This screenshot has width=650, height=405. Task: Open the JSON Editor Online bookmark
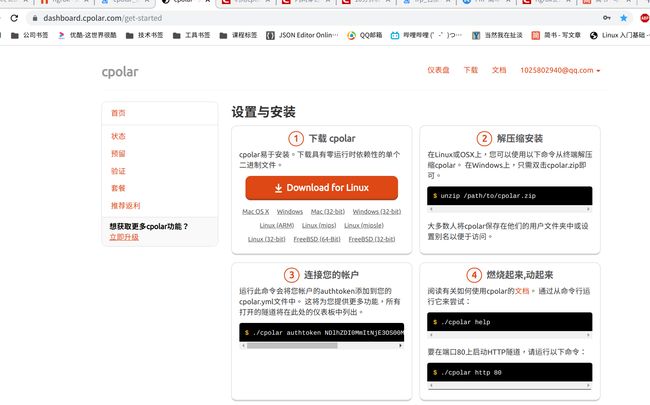point(302,35)
